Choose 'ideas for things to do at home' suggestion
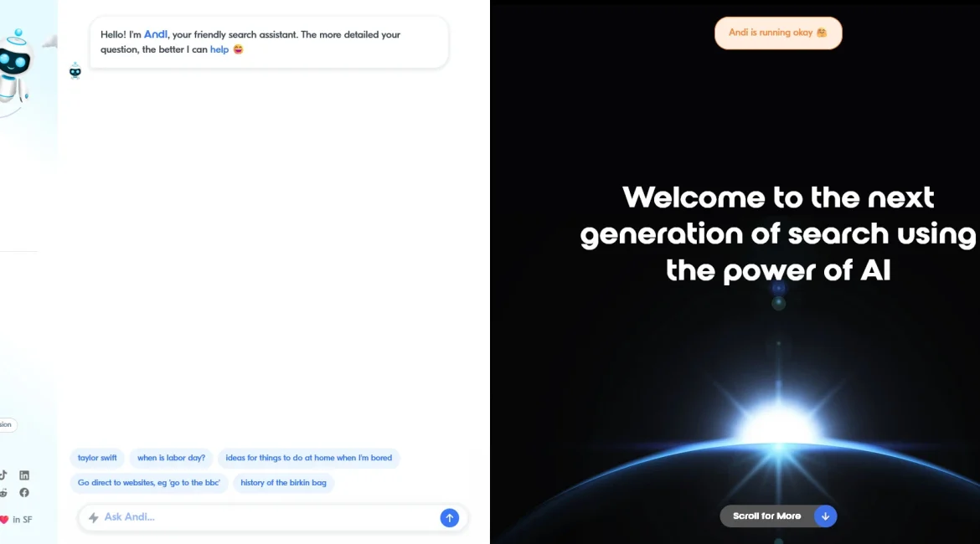Viewport: 980px width, 544px height. pyautogui.click(x=309, y=458)
